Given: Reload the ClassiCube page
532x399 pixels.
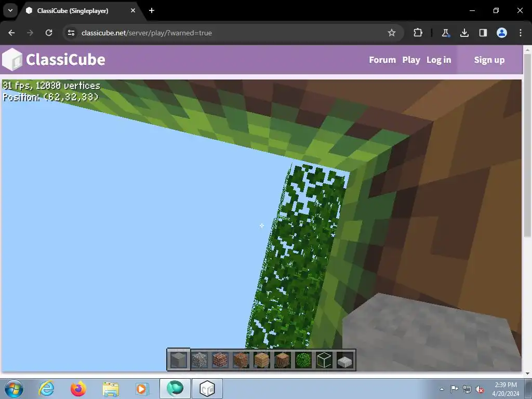Looking at the screenshot, I should tap(49, 33).
